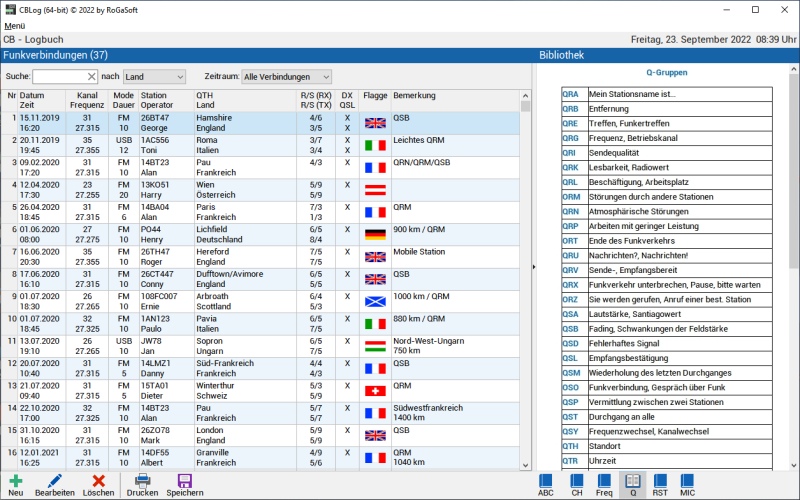Screen dimensions: 800x500
Task: Add a new log entry with Neu
Action: 16,482
